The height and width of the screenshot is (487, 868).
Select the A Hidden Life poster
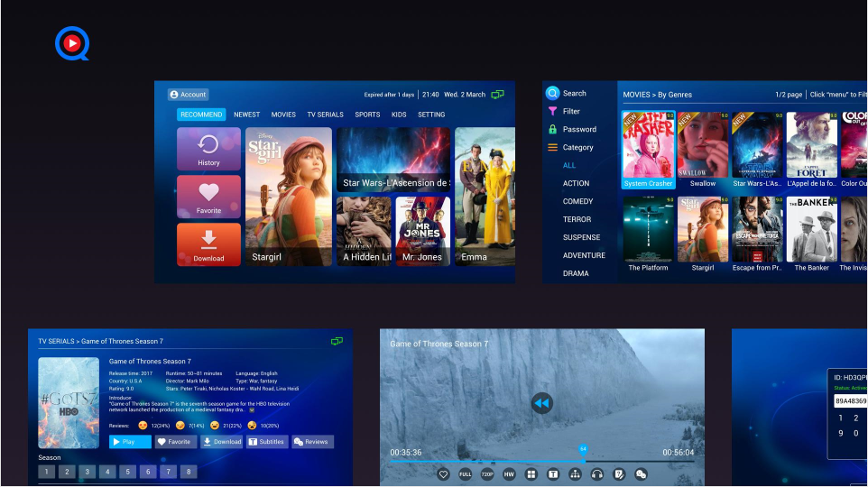point(364,231)
